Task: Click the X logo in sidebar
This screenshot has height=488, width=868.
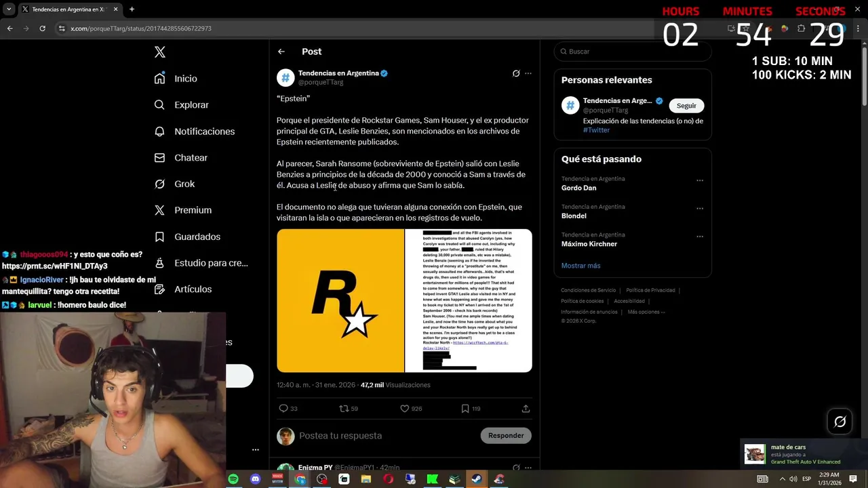Action: [x=159, y=52]
